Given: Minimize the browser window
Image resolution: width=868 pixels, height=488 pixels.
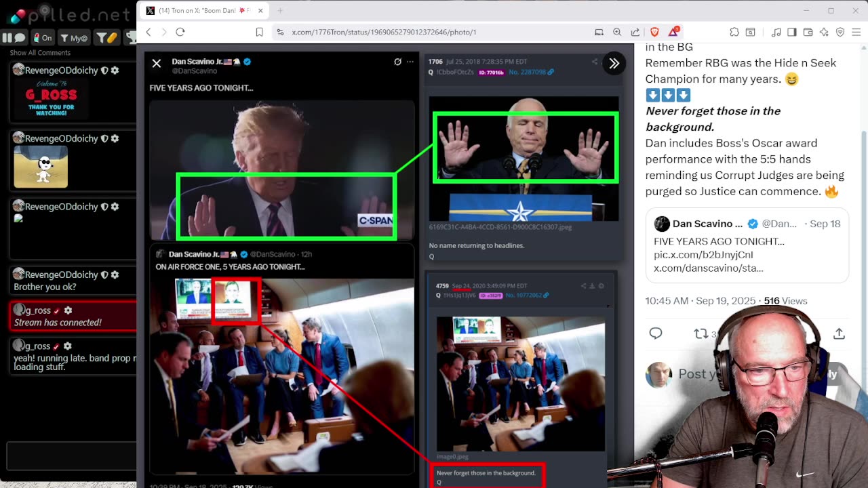Looking at the screenshot, I should pyautogui.click(x=806, y=10).
